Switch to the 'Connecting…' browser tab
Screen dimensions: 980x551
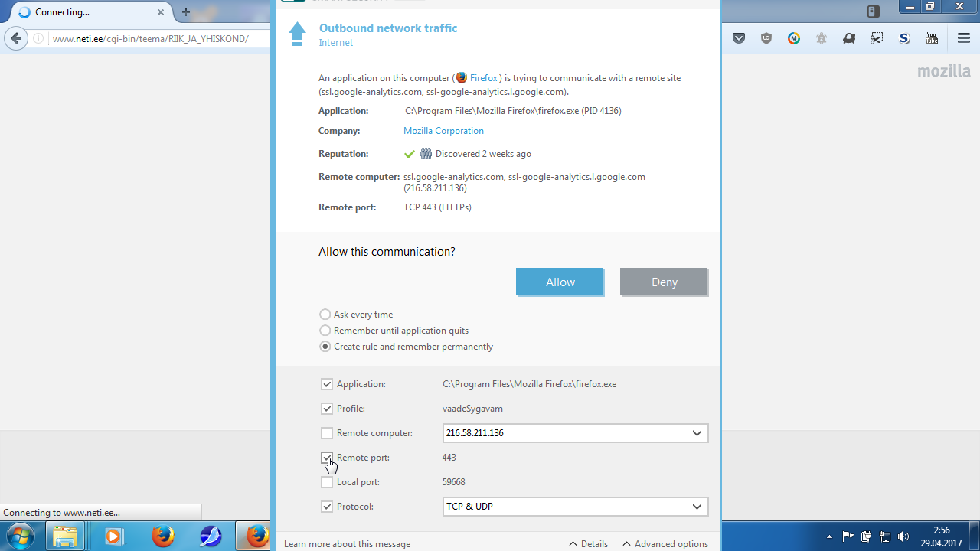point(92,12)
